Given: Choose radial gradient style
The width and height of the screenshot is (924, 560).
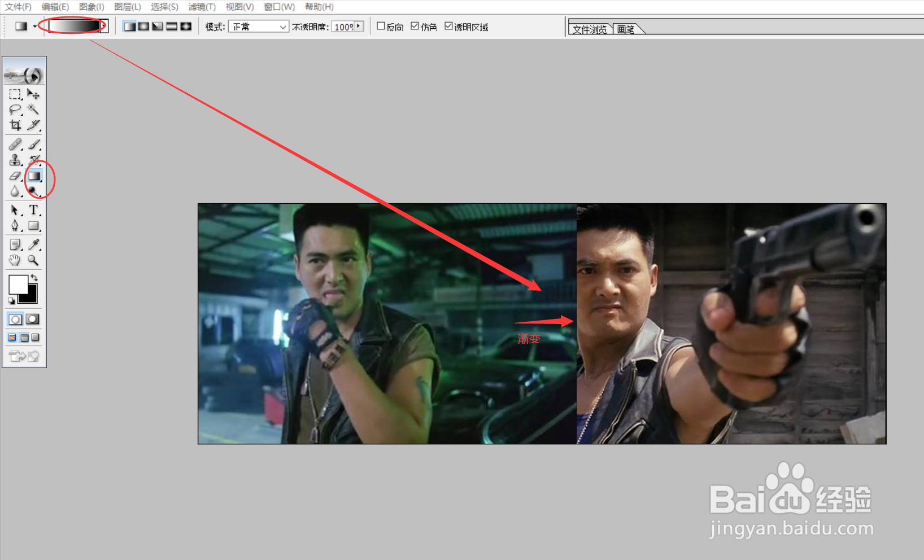Looking at the screenshot, I should (x=143, y=27).
